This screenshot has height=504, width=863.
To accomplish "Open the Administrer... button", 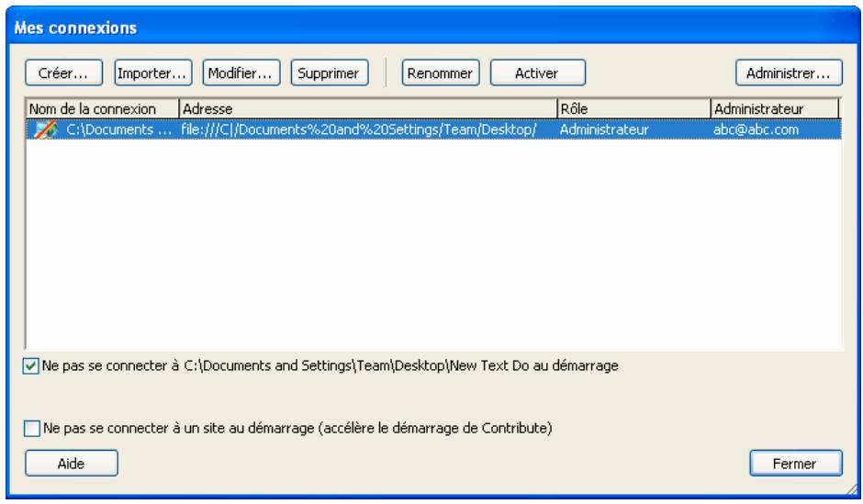I will [789, 73].
